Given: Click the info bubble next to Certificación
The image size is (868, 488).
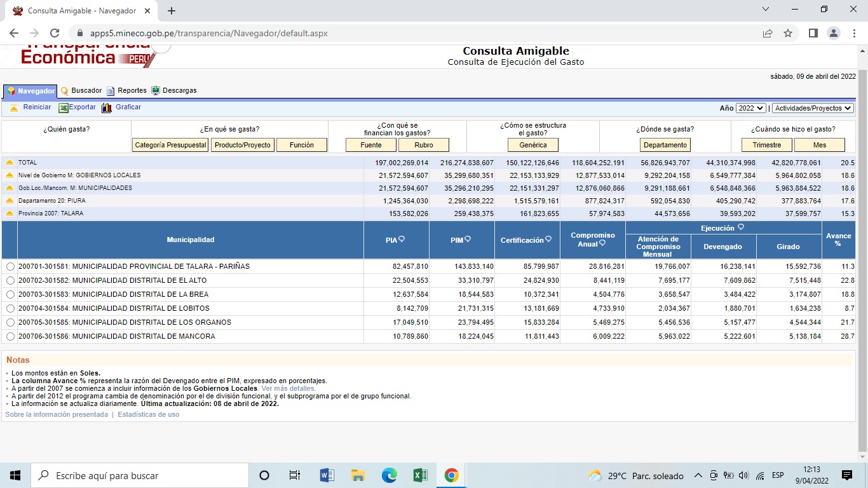Looking at the screenshot, I should tap(548, 240).
